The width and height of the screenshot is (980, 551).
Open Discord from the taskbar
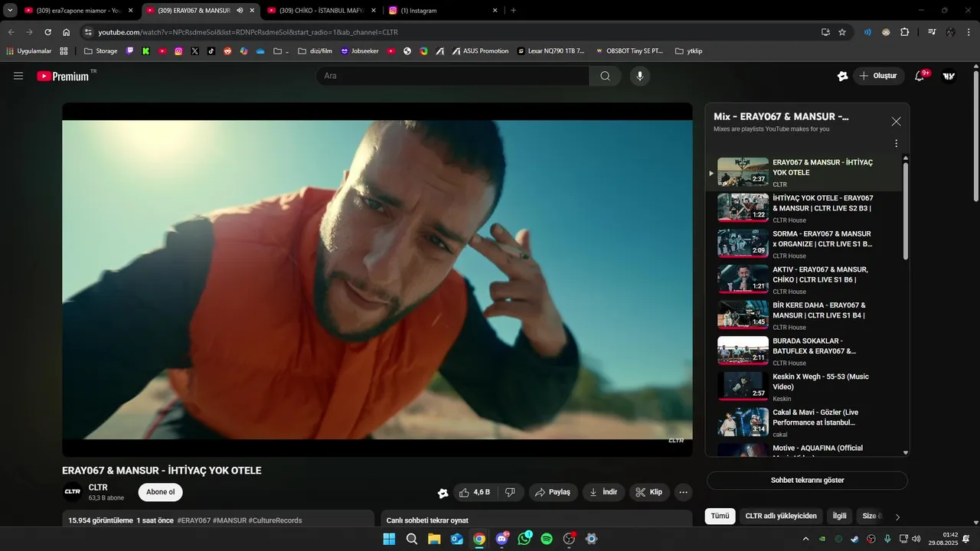click(x=501, y=539)
